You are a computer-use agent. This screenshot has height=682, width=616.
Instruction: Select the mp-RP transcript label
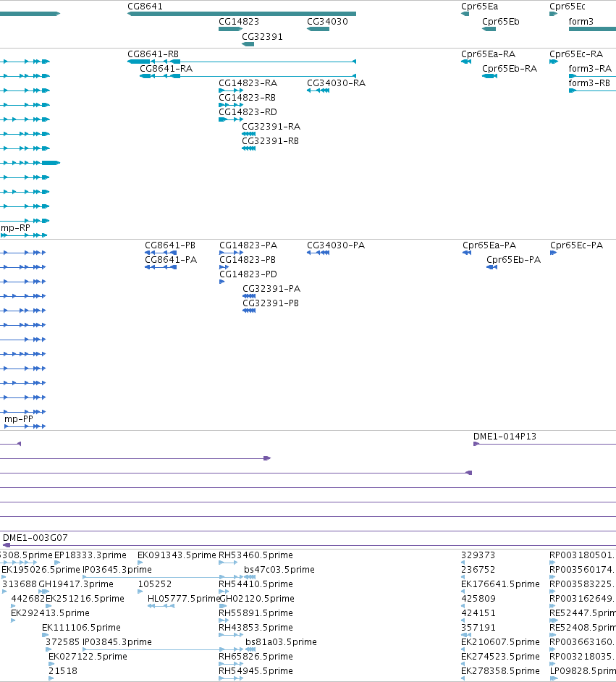tap(16, 228)
